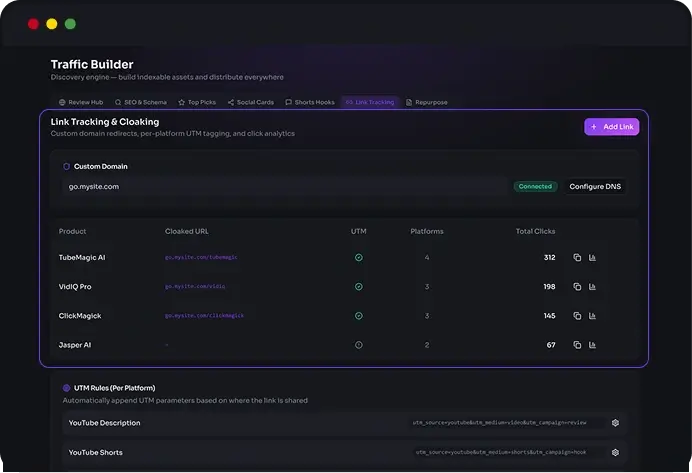Click the 198 total clicks value
The width and height of the screenshot is (692, 473).
(549, 286)
